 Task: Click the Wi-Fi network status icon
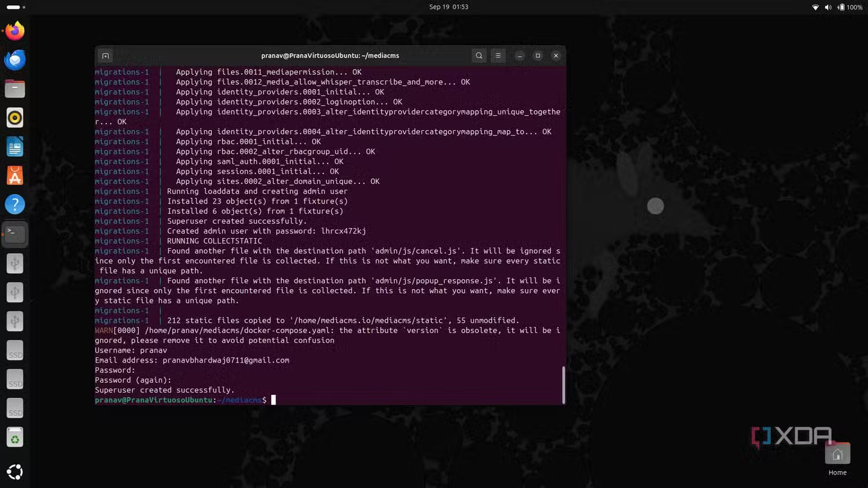815,8
